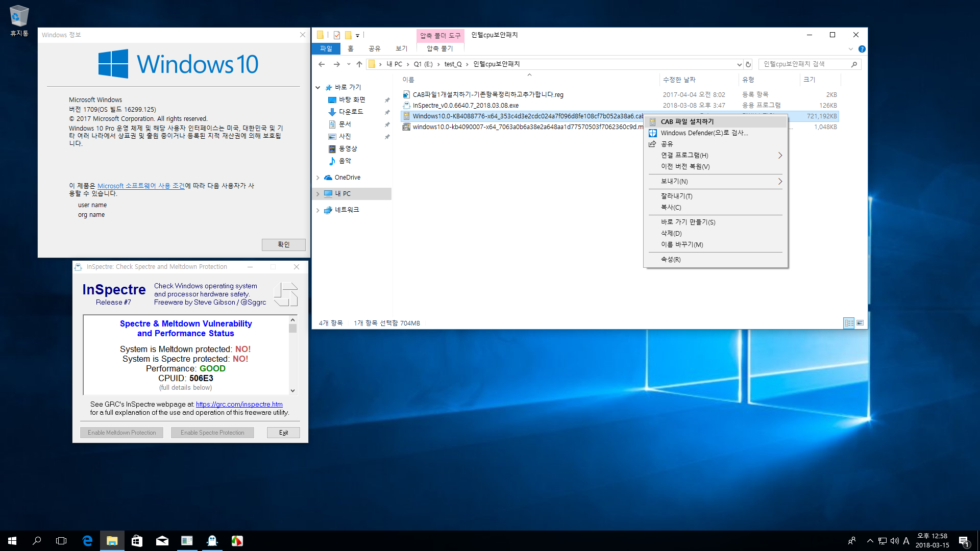Launch Microsoft Edge from taskbar
The height and width of the screenshot is (551, 980).
87,541
